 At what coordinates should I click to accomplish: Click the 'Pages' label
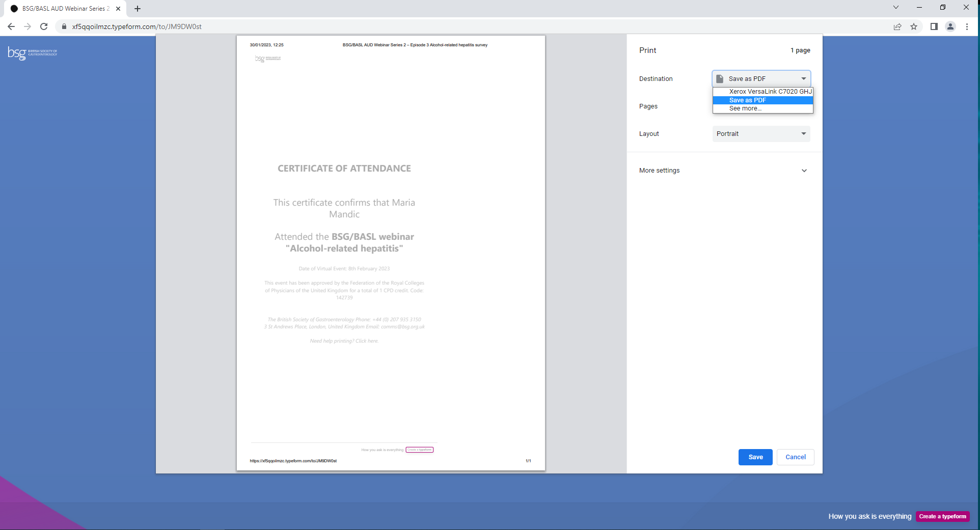pos(648,106)
